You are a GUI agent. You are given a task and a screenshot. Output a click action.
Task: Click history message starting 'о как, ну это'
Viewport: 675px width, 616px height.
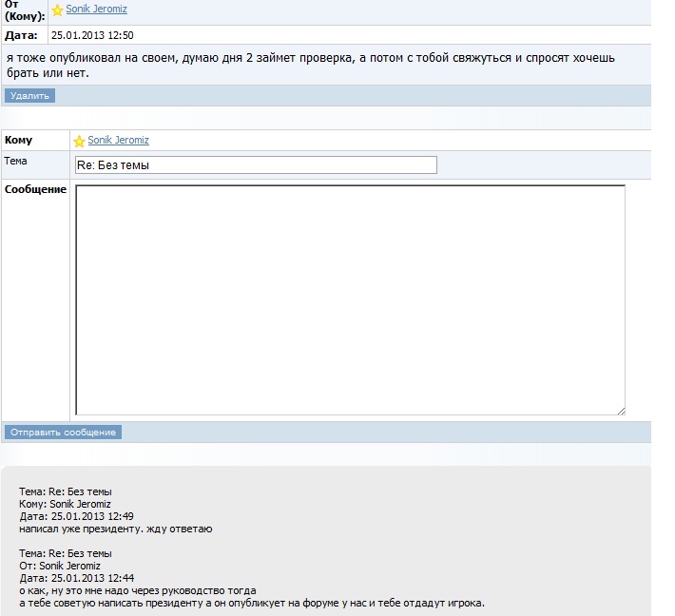(x=138, y=590)
